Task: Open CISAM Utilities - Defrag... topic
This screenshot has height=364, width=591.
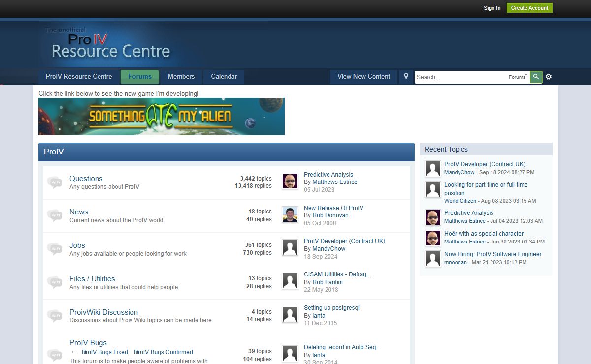Action: [337, 274]
